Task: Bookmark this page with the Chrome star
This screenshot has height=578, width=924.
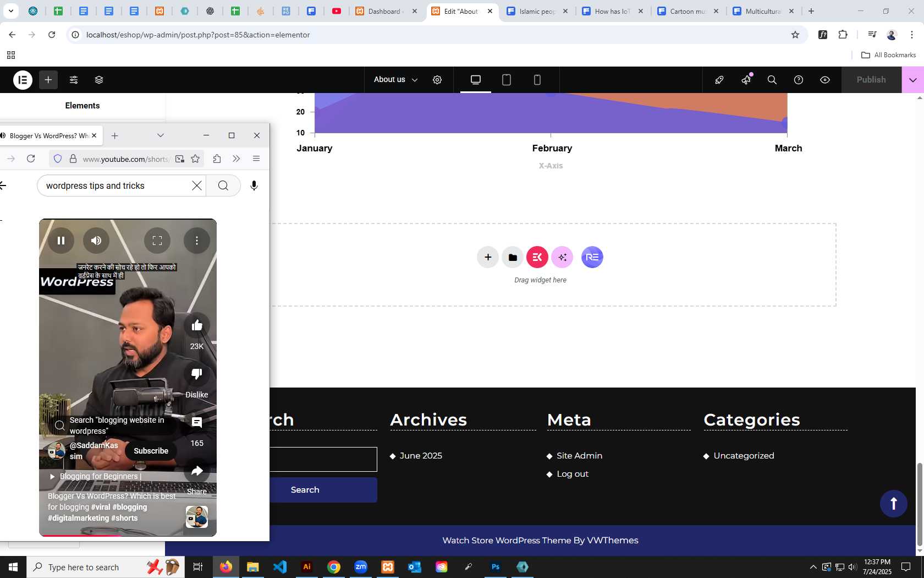Action: [x=795, y=35]
